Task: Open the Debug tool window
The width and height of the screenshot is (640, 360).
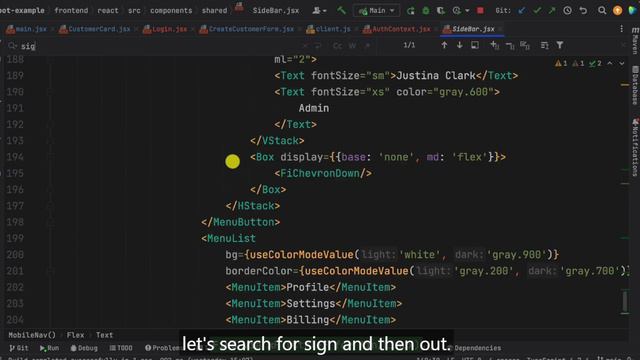Action: click(84, 348)
